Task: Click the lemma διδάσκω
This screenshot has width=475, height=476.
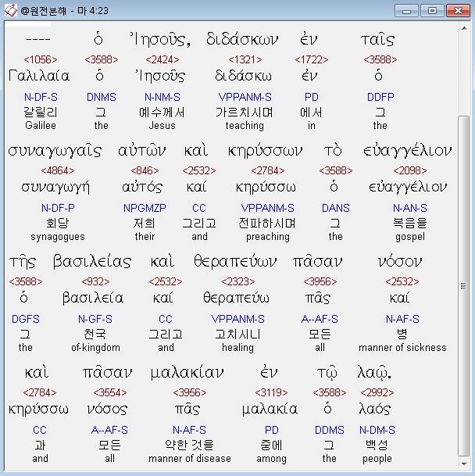Action: coord(243,76)
